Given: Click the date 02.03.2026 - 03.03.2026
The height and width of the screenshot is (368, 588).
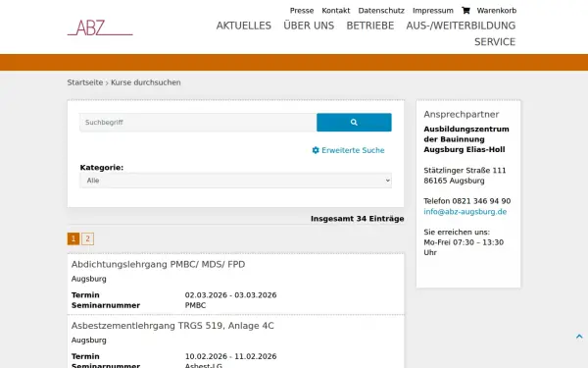Looking at the screenshot, I should [230, 295].
